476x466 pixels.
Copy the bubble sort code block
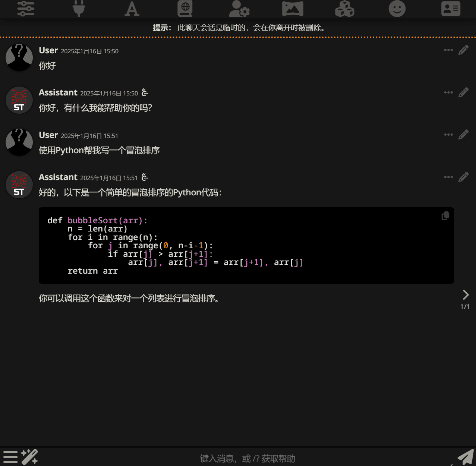(x=445, y=216)
